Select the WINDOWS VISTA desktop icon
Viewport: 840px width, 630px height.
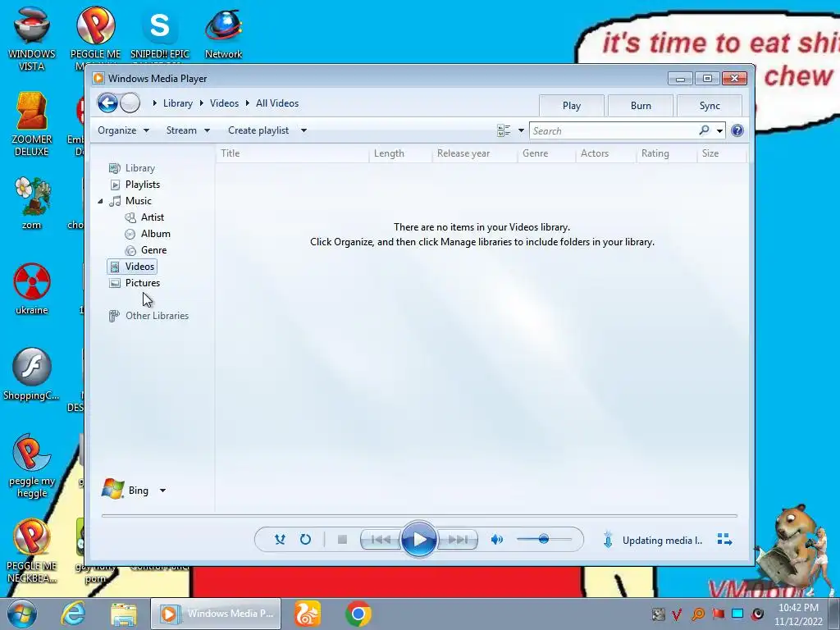coord(32,39)
